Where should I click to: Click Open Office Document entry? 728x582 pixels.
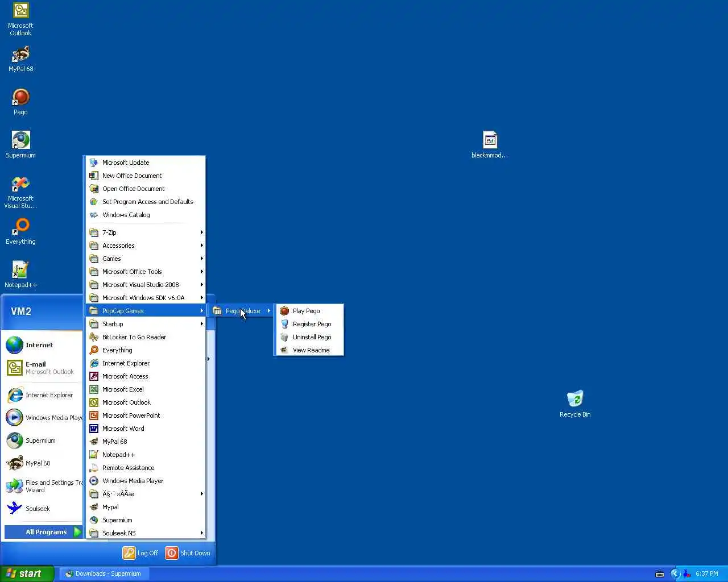click(x=146, y=189)
